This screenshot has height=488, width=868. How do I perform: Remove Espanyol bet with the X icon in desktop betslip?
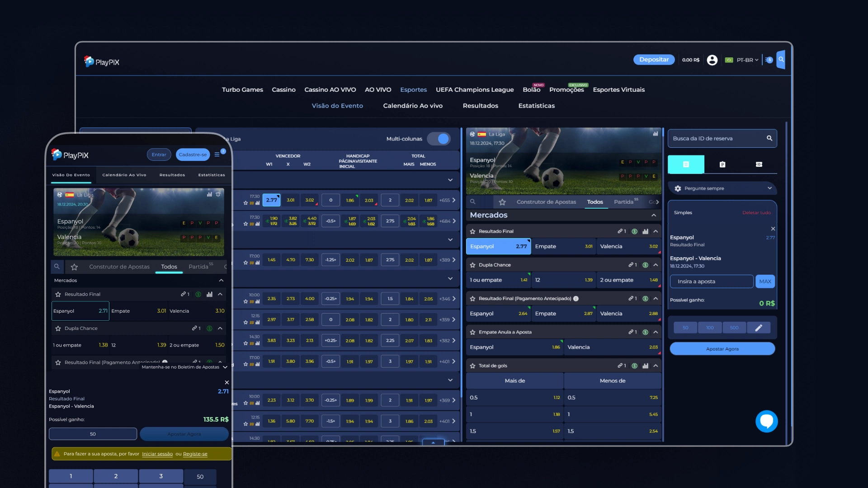click(x=773, y=229)
